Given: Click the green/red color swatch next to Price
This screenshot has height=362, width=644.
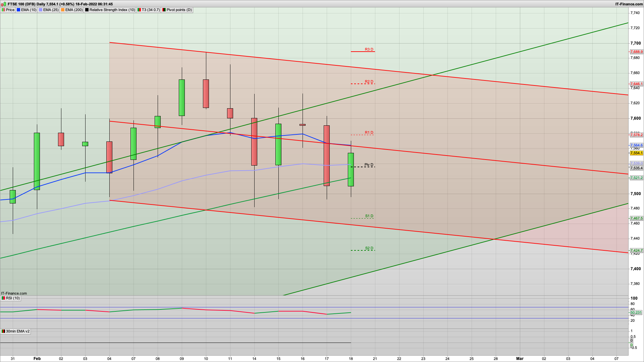Looking at the screenshot, I should [x=3, y=10].
